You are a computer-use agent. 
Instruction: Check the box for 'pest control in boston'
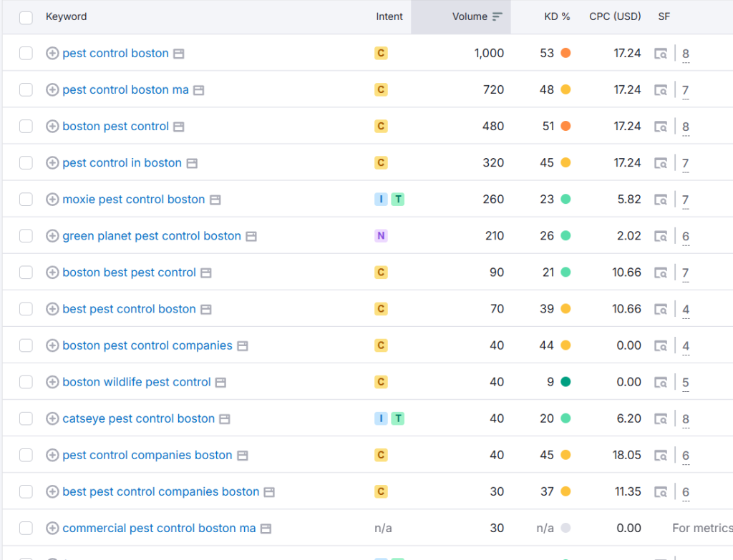pyautogui.click(x=26, y=163)
